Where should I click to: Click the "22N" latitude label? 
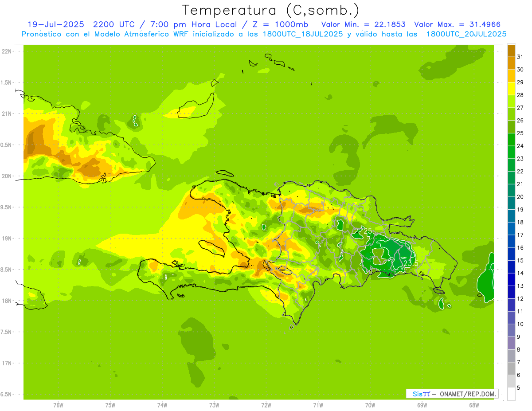(7, 51)
